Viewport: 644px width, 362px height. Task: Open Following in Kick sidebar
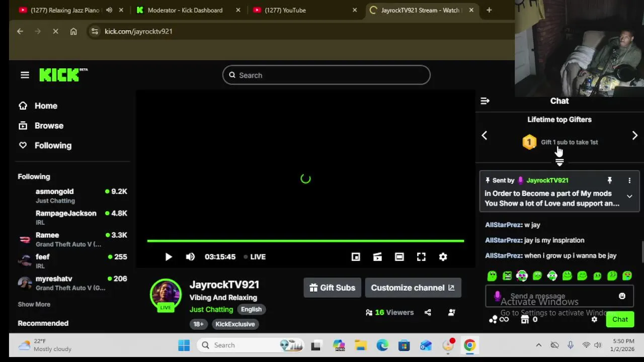(45, 145)
